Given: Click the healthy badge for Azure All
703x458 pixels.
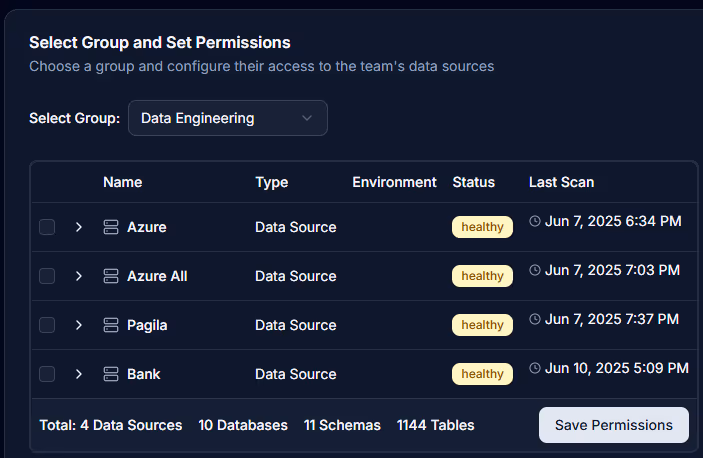Looking at the screenshot, I should pyautogui.click(x=482, y=276).
